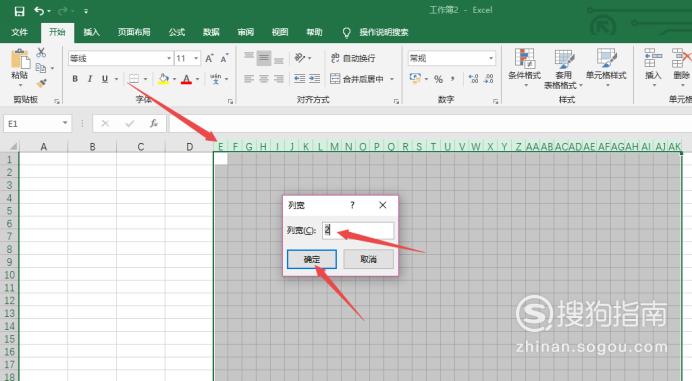Undo the last action
The height and width of the screenshot is (381, 692).
[39, 11]
